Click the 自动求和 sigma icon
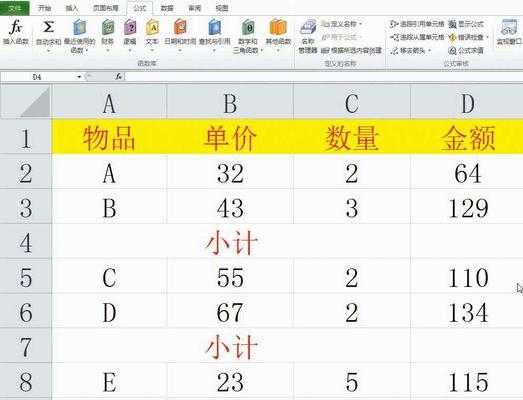523x400 pixels. pyautogui.click(x=48, y=27)
